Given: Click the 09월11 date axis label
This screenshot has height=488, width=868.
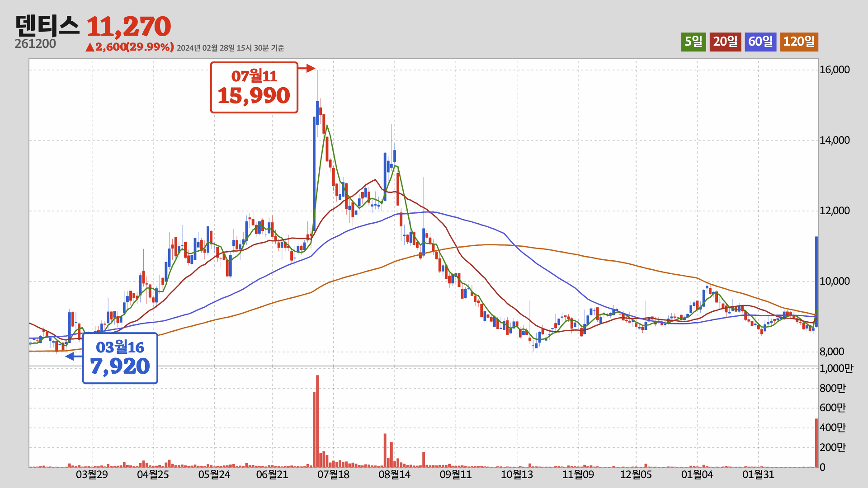Looking at the screenshot, I should [x=456, y=474].
